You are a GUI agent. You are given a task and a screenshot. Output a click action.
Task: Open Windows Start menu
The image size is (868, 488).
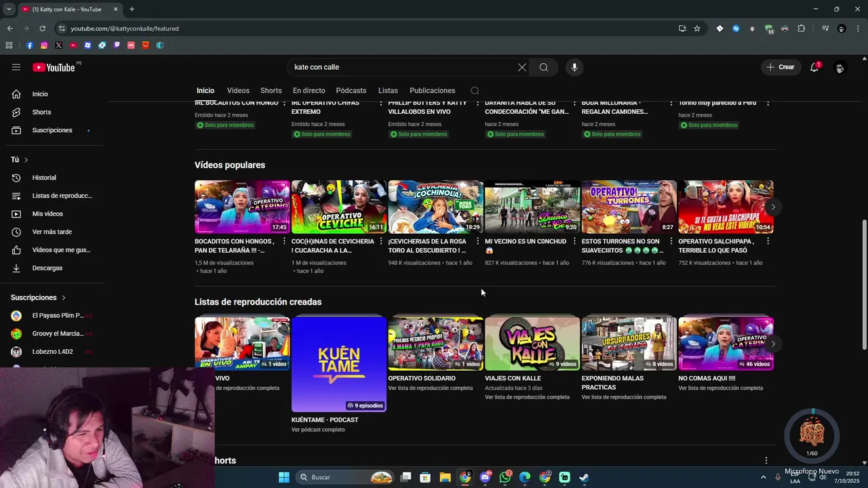click(284, 477)
